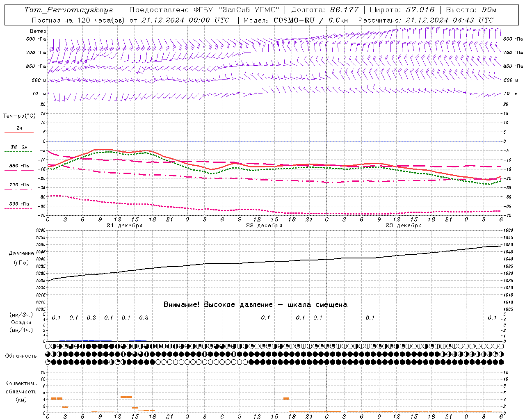The width and height of the screenshot is (525, 420).
Task: Click the '(мм/1ч.)' precipitation unit label
Action: pos(21,330)
